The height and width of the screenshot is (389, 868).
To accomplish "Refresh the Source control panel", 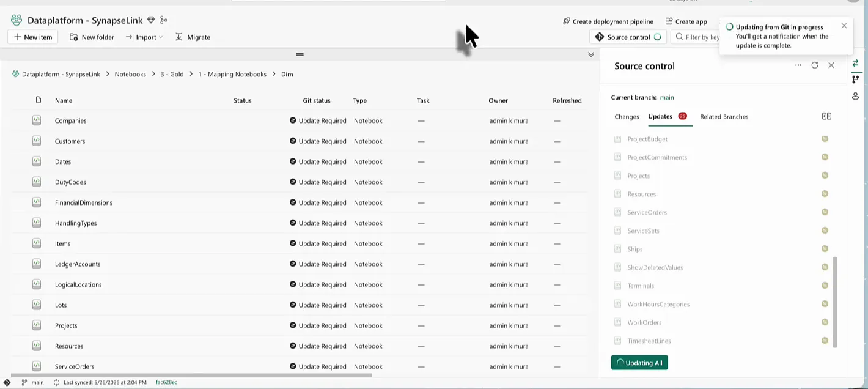I will [815, 65].
